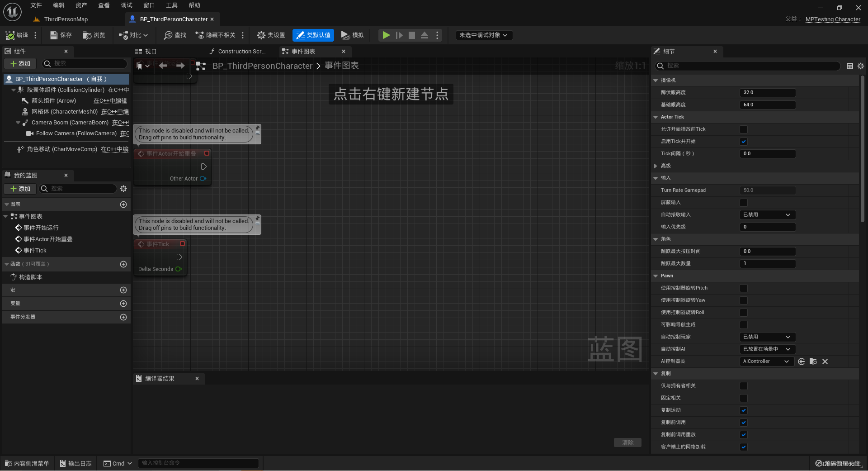
Task: Toggle 屏蔽输入 checkbox
Action: [x=744, y=203]
